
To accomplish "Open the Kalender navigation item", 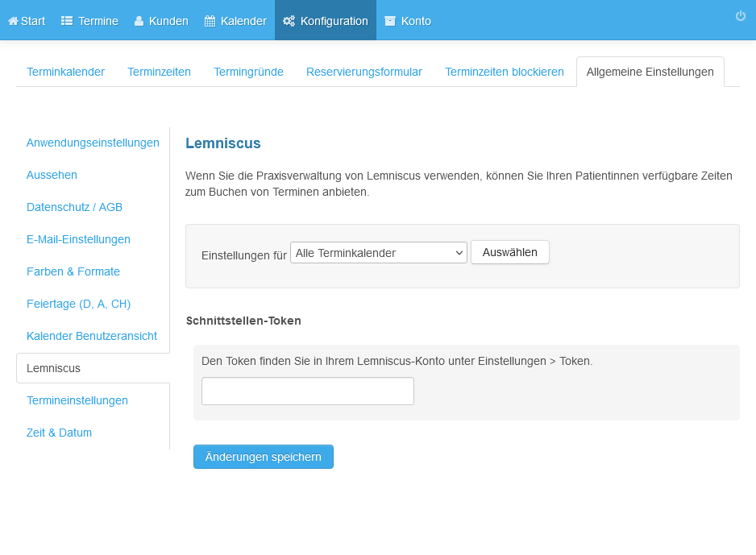I will pos(235,20).
